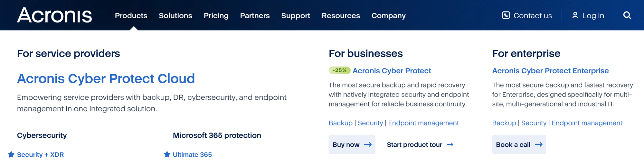Viewport: 644px width, 164px height.
Task: Open the Acronis Cyber Protect Enterprise link
Action: (550, 71)
